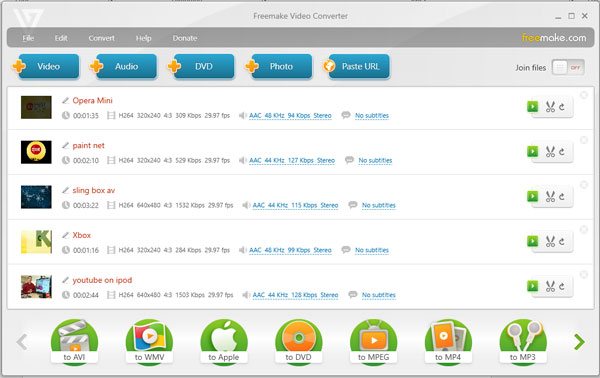Select the youtube on ipod thumbnail
This screenshot has height=378, width=600.
[36, 287]
